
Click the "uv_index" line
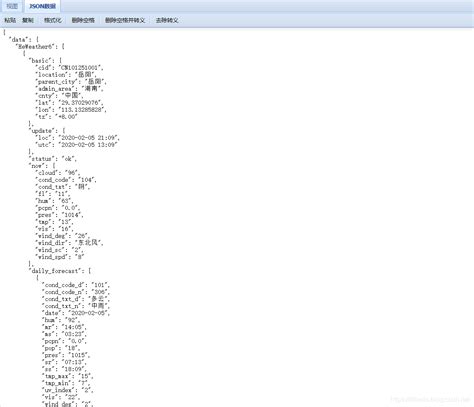click(x=67, y=390)
